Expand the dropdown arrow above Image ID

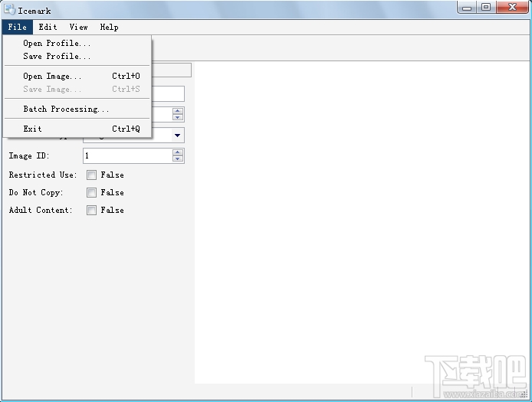tap(177, 136)
